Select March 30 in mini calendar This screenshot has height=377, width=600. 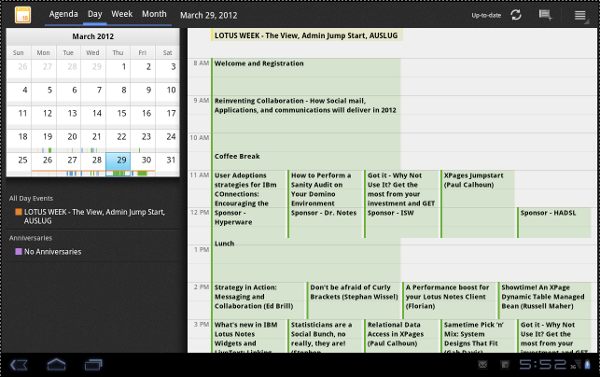[x=143, y=163]
